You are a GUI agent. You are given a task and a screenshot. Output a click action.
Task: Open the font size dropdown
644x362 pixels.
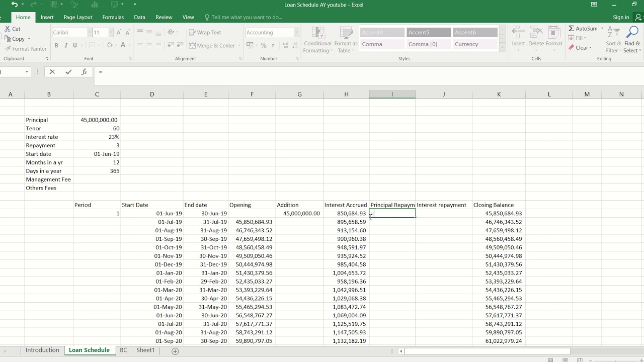[111, 32]
